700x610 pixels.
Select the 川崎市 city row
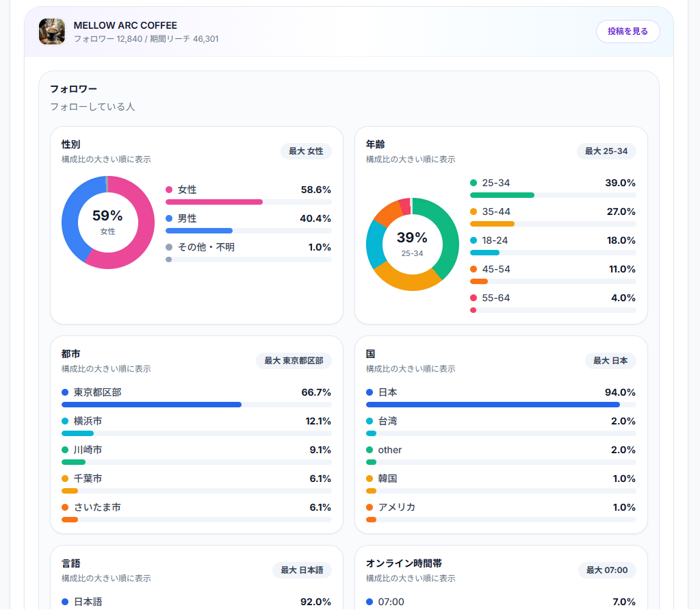coord(196,455)
